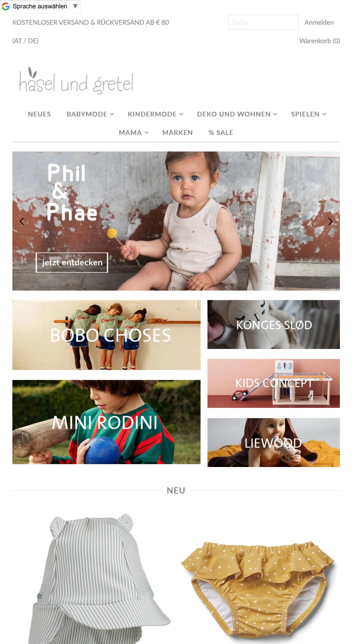The width and height of the screenshot is (352, 644).
Task: Click the next slide arrow on banner
Action: tap(330, 221)
